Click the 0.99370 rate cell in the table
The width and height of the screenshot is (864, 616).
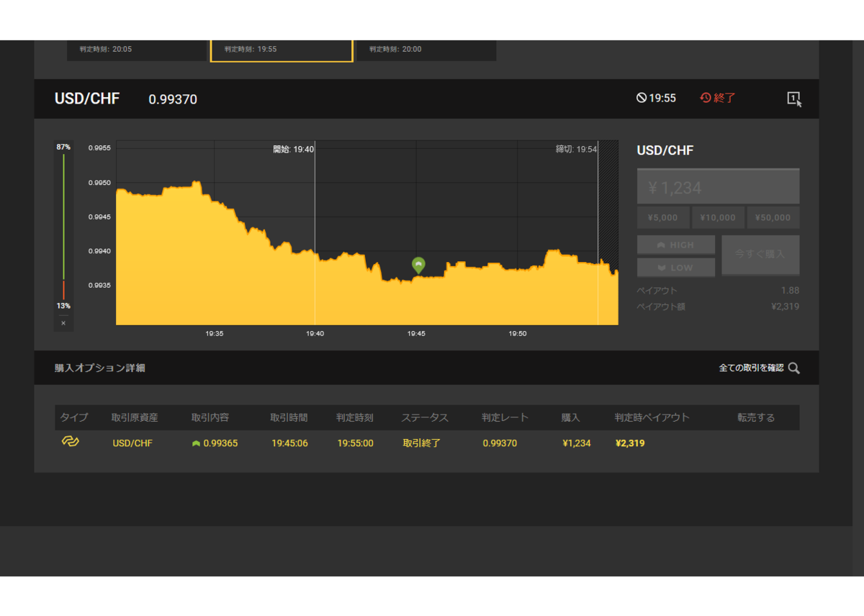pos(500,443)
